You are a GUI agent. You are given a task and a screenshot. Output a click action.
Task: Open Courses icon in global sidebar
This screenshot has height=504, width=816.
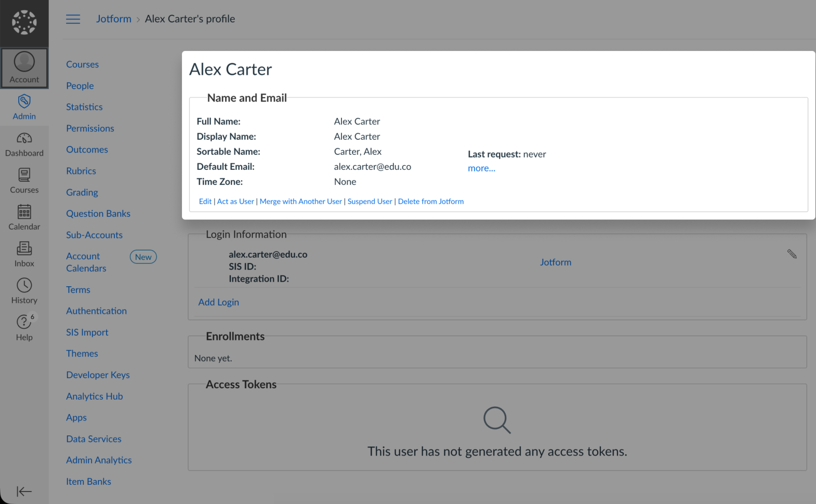(x=24, y=181)
